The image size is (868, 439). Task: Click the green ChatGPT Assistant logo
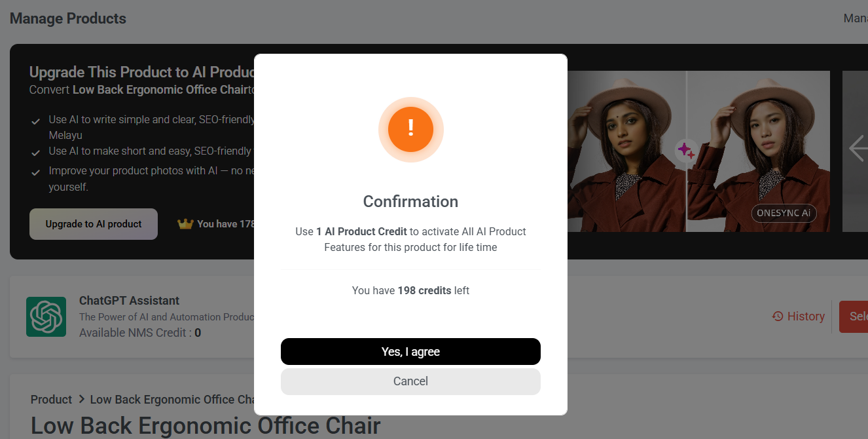coord(46,316)
